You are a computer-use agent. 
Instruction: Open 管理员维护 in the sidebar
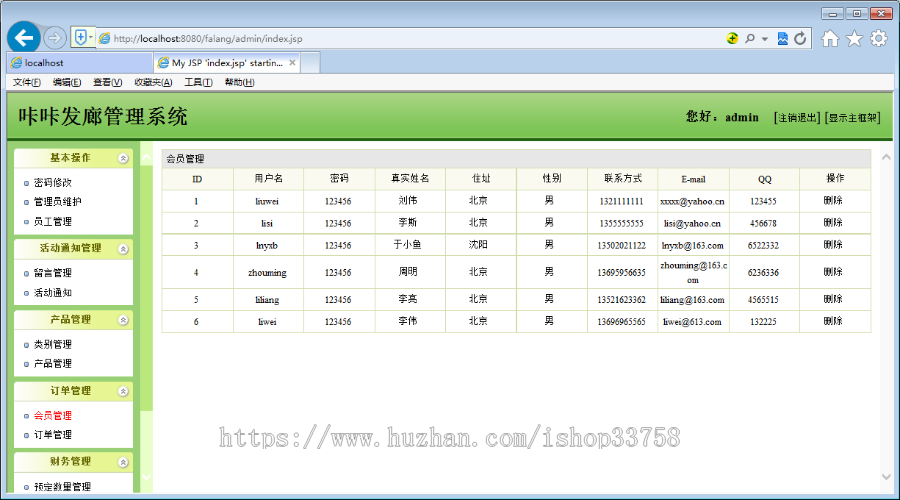[57, 201]
